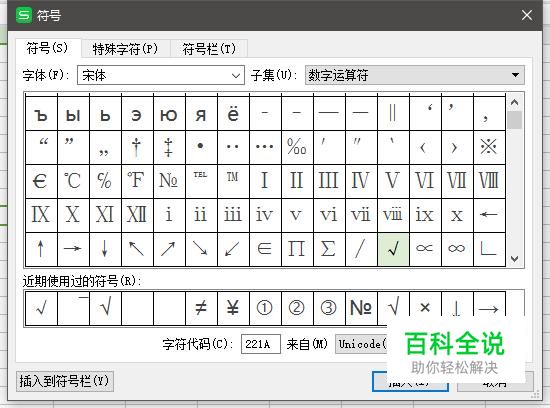The height and width of the screenshot is (408, 550).
Task: Switch to the 符号(S) tab
Action: point(47,48)
